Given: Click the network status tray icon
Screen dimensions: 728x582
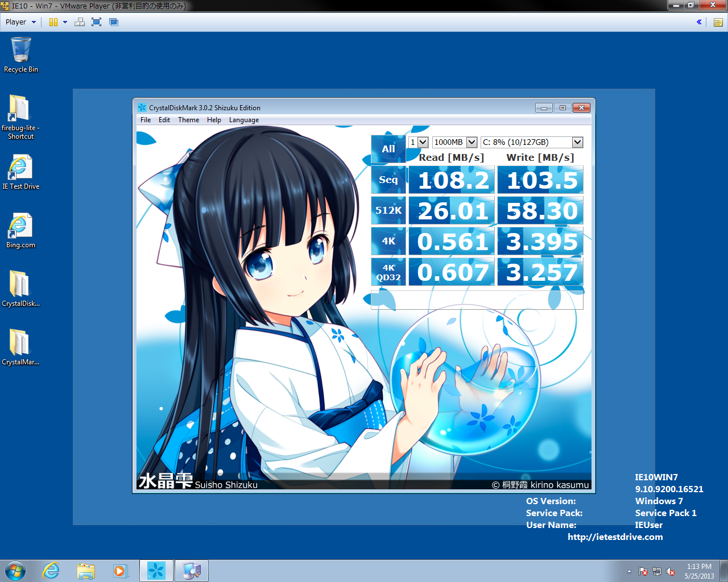Looking at the screenshot, I should coord(657,571).
